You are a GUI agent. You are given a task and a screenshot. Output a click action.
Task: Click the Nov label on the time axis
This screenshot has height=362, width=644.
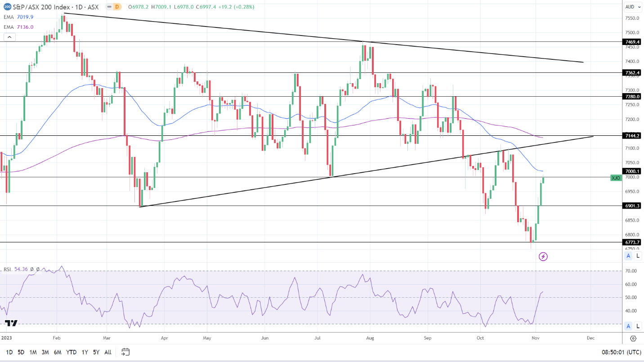click(536, 338)
